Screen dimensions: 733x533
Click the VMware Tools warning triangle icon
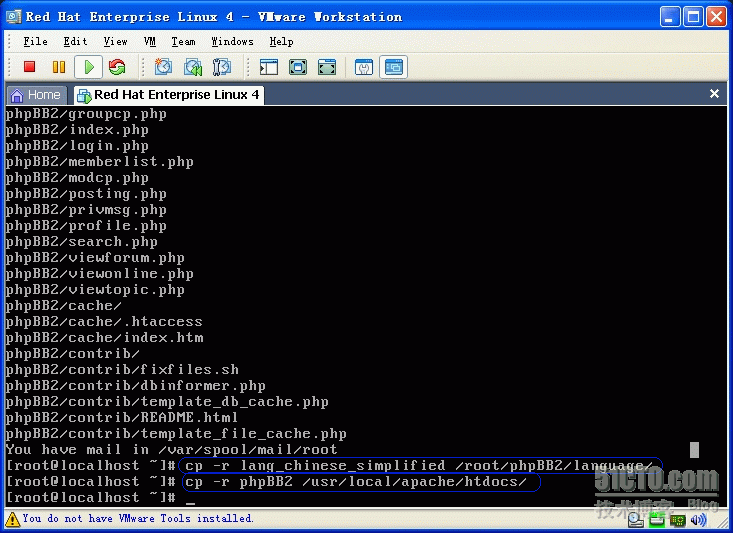point(12,519)
